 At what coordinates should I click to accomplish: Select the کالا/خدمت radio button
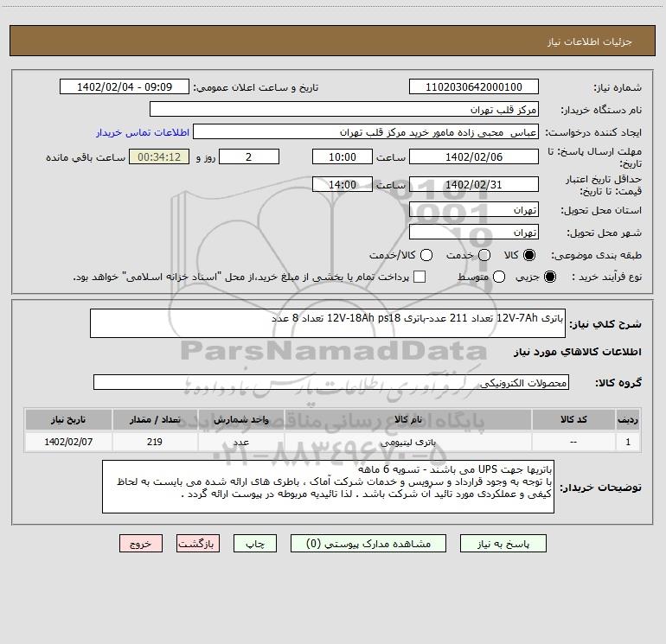pyautogui.click(x=426, y=255)
